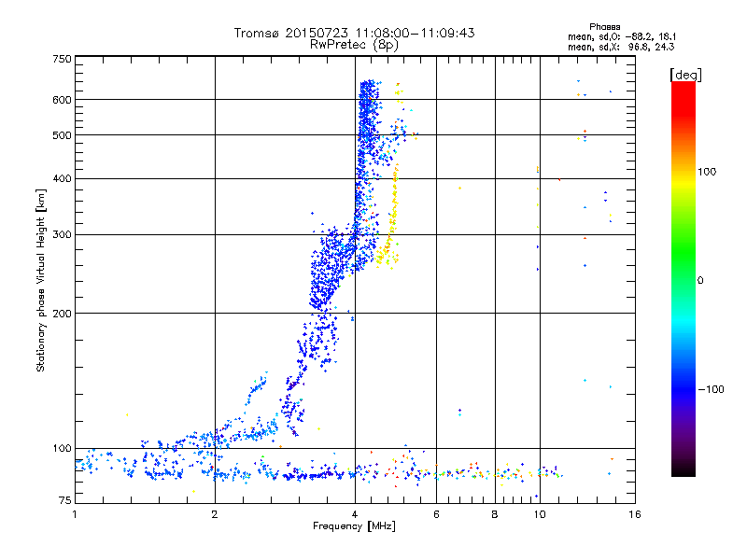
Task: Click the 'Frequency [MHz]' x-axis label
Action: tap(354, 526)
